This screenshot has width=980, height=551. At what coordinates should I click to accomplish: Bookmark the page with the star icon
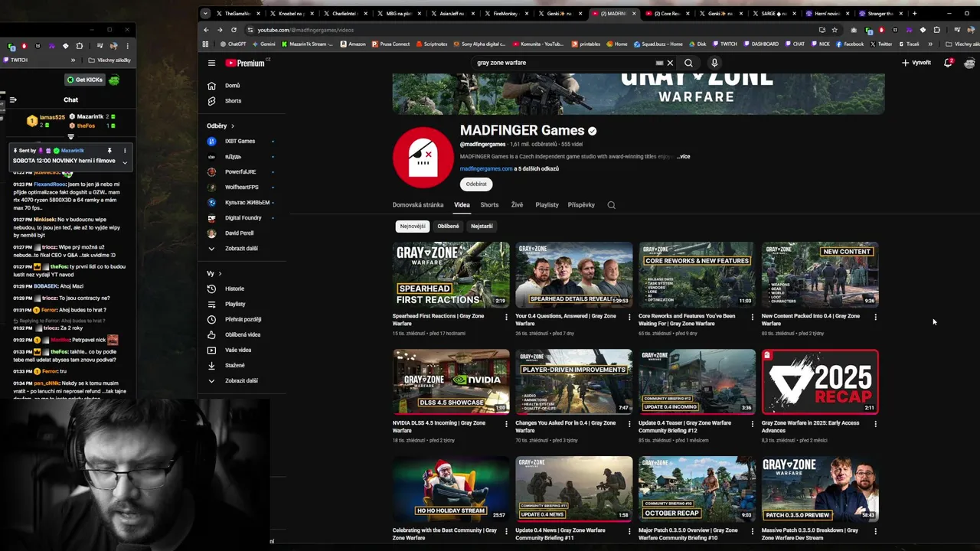pyautogui.click(x=835, y=30)
